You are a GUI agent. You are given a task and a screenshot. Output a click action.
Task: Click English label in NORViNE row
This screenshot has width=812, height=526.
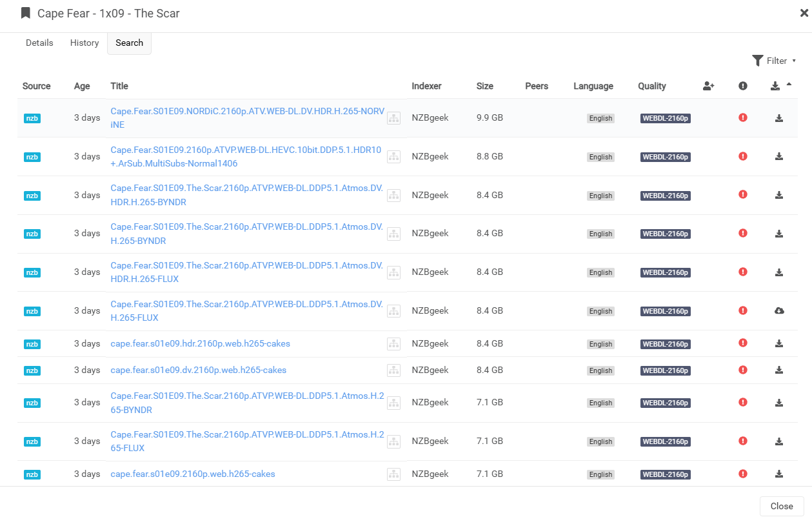click(600, 118)
